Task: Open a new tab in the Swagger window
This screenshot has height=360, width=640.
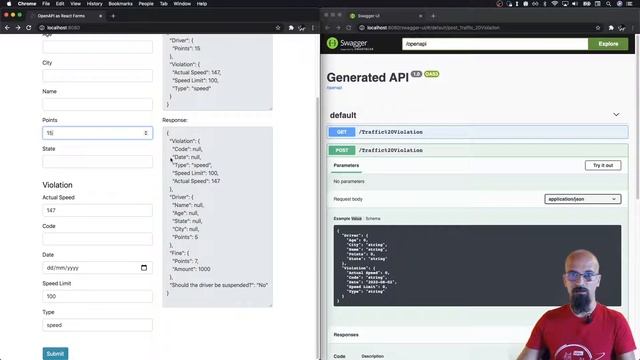Action: click(x=433, y=16)
